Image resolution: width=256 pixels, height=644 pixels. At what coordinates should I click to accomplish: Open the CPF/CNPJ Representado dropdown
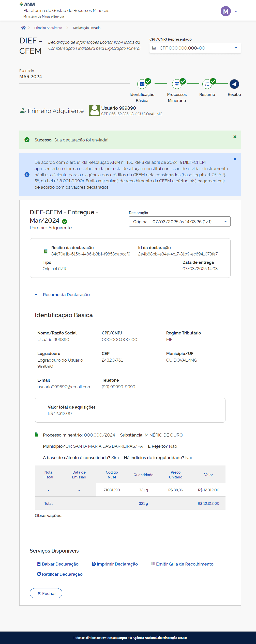click(195, 48)
